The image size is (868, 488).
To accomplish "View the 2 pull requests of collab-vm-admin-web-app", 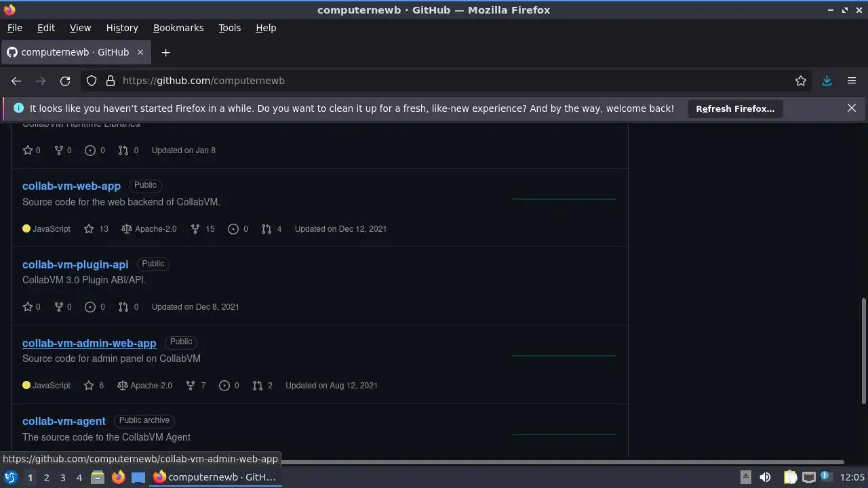I will (x=262, y=386).
